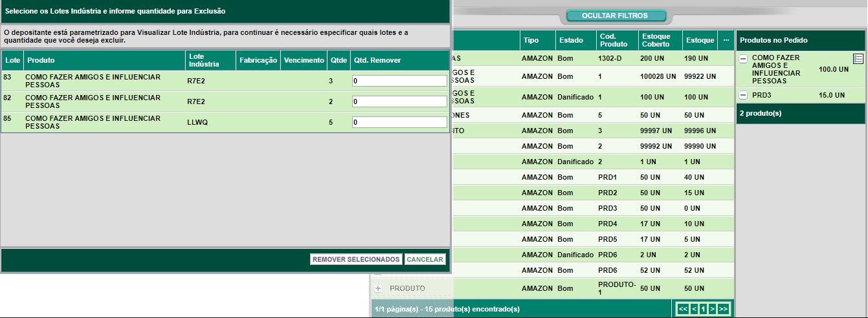Click Estado column header in product table
The height and width of the screenshot is (318, 868).
click(574, 40)
